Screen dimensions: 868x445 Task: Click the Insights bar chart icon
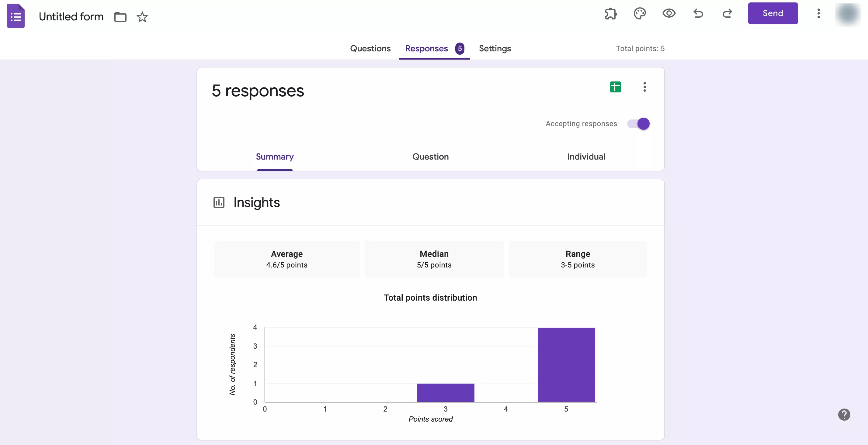pyautogui.click(x=219, y=202)
